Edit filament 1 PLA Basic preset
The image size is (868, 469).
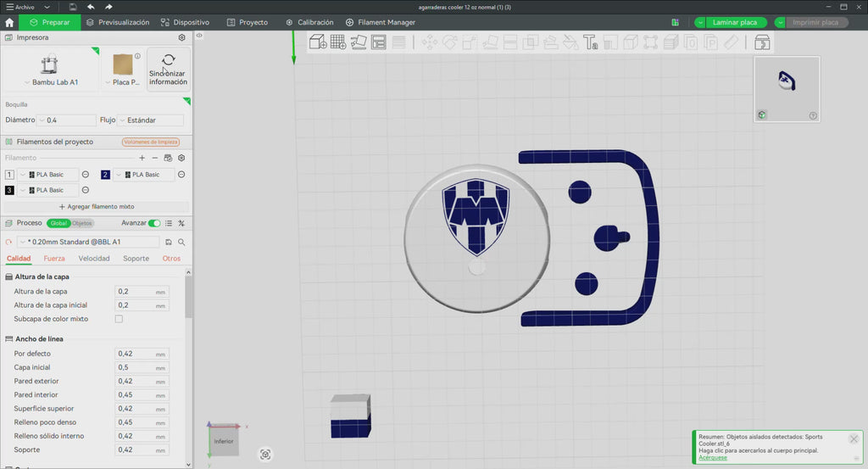[x=86, y=175]
